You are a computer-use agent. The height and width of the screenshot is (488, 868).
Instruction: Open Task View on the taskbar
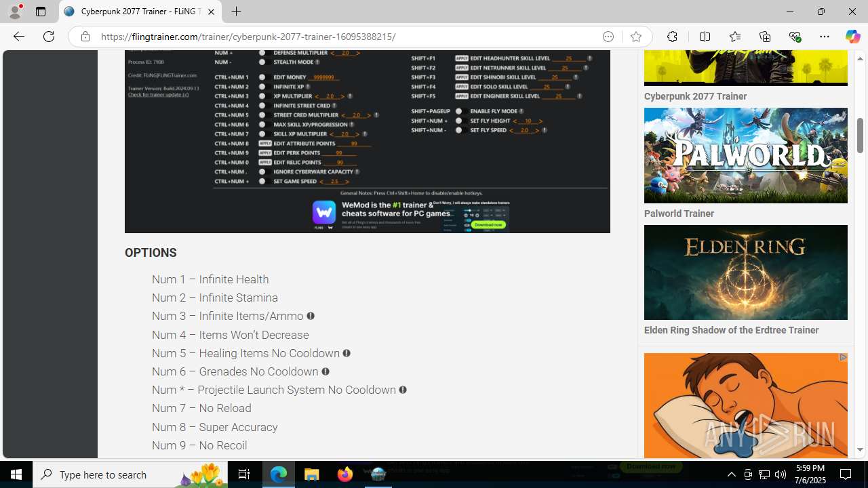(x=243, y=474)
